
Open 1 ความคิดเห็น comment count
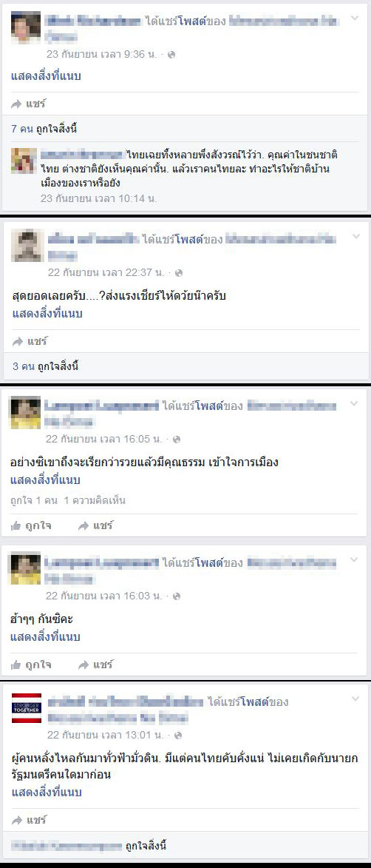point(95,500)
